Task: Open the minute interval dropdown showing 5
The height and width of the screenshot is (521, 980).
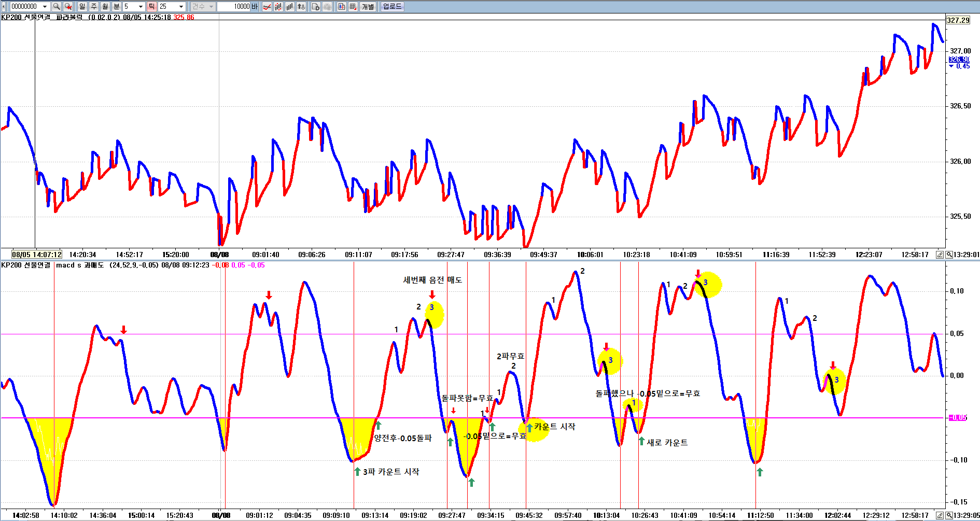Action: [141, 7]
